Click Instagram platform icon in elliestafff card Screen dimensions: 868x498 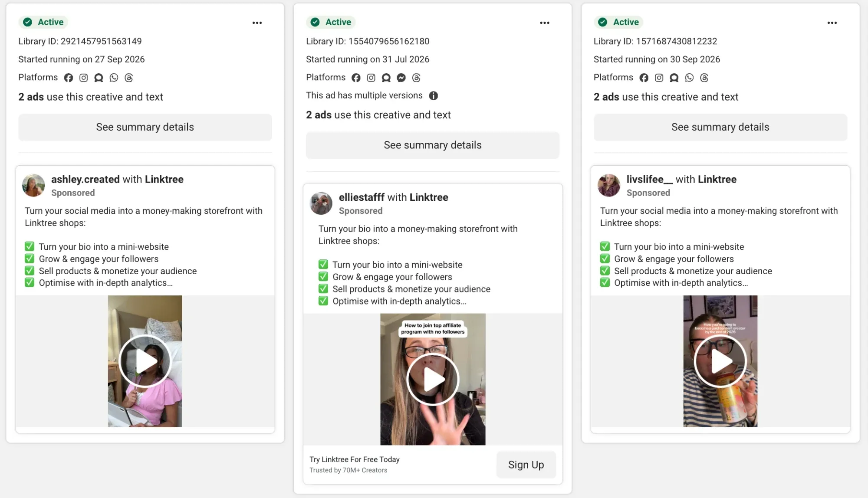(371, 78)
